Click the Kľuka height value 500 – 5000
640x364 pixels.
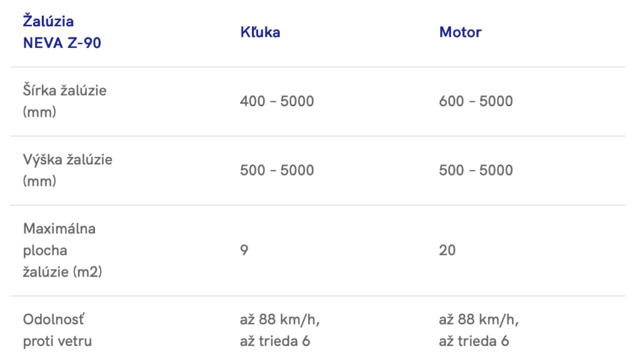point(277,170)
